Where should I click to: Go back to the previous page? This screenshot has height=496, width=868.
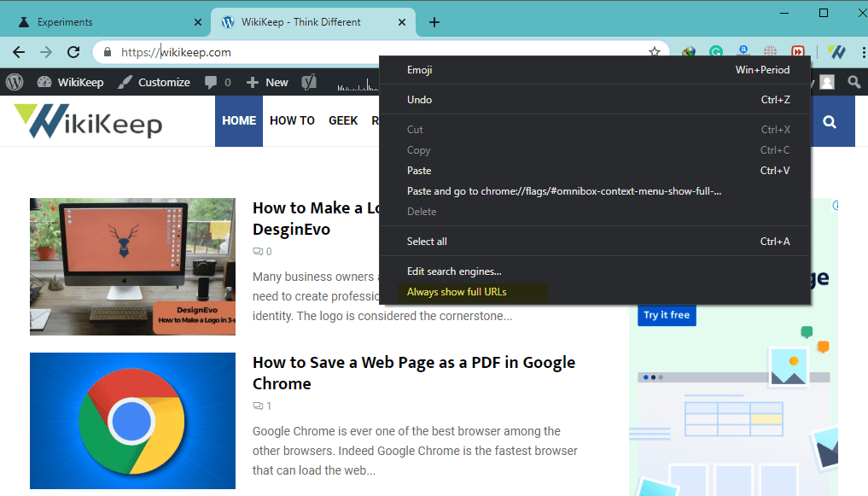pos(19,52)
